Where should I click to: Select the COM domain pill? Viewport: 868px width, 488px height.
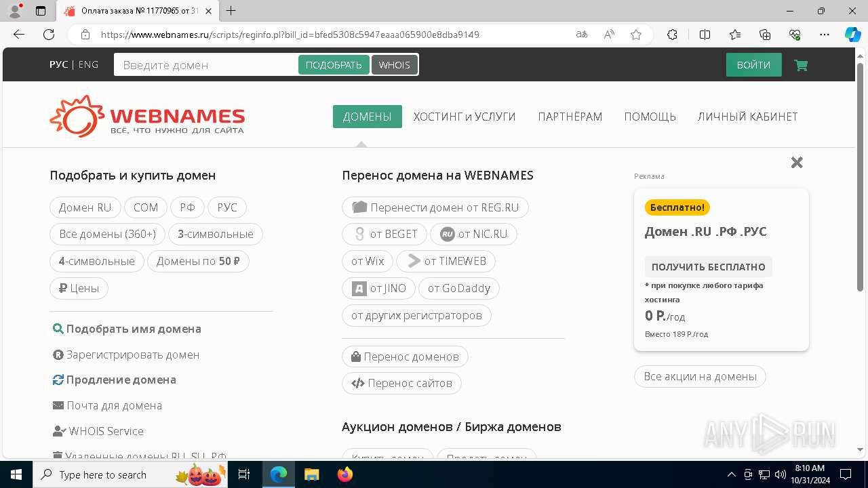[x=146, y=207]
